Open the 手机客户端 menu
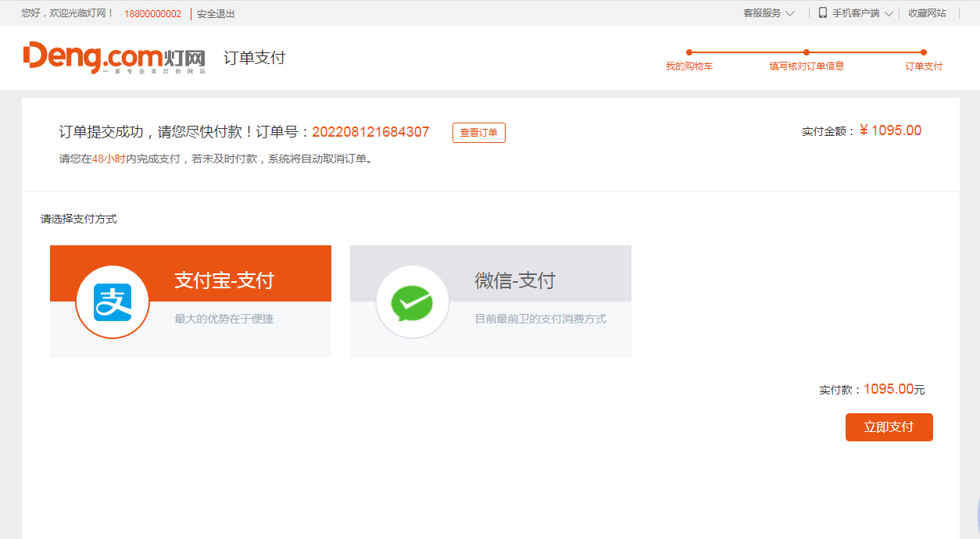The height and width of the screenshot is (539, 980). coord(856,13)
